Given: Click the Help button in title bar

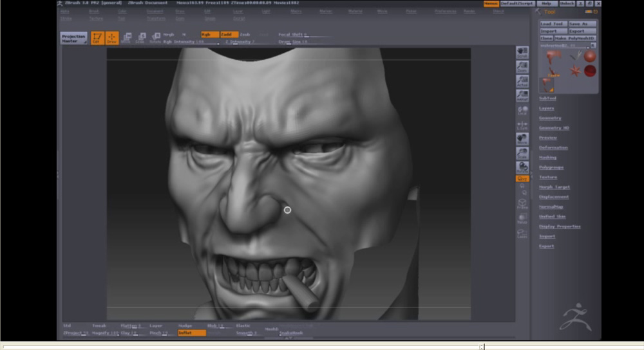Looking at the screenshot, I should pyautogui.click(x=546, y=3).
